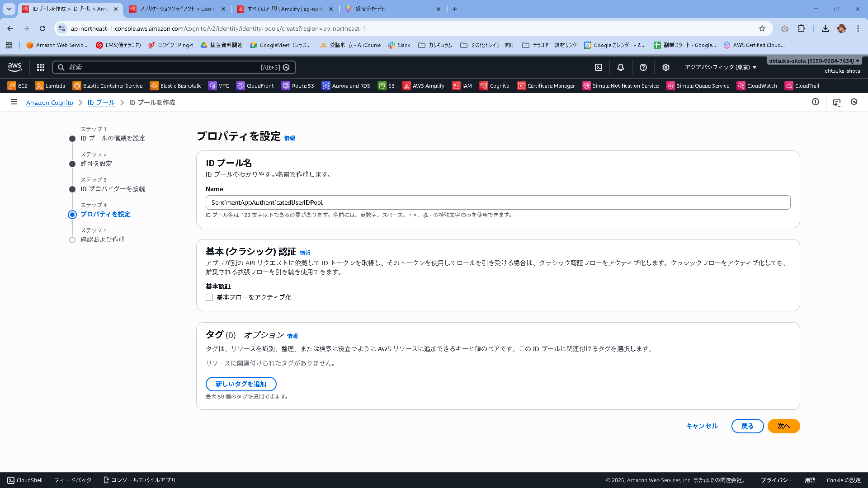868x488 pixels.
Task: Enable the 基本フローをアクティブ化 checkbox
Action: tap(209, 297)
